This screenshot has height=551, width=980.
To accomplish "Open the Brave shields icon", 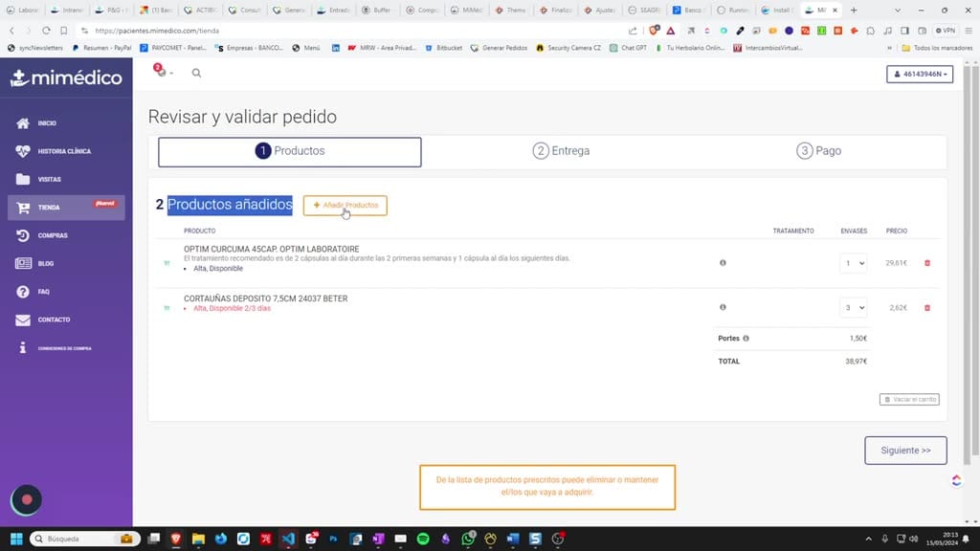I will [654, 30].
